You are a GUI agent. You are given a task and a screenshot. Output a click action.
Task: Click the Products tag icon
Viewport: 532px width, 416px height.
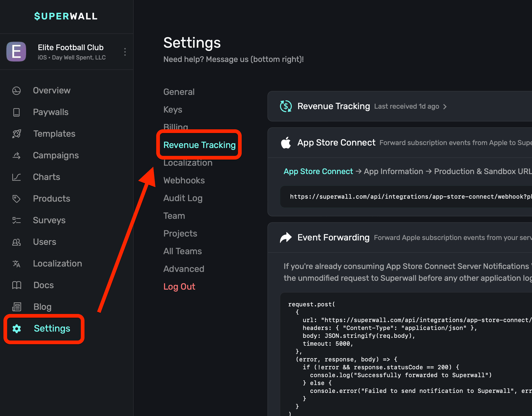point(16,199)
